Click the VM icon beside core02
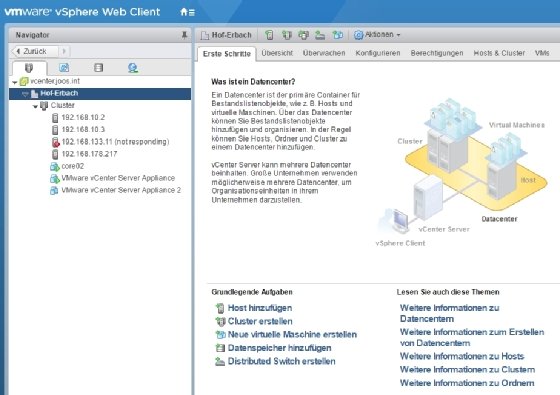This screenshot has width=560, height=395. pos(55,166)
